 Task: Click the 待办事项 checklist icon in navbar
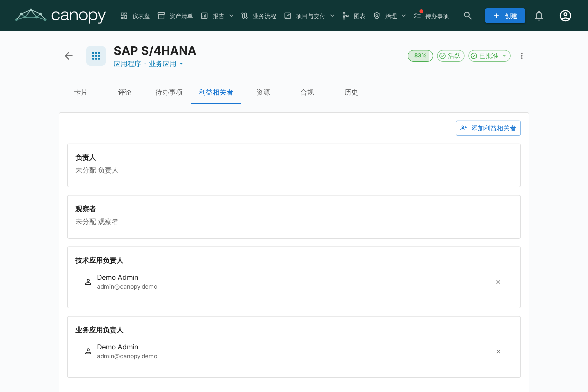417,16
